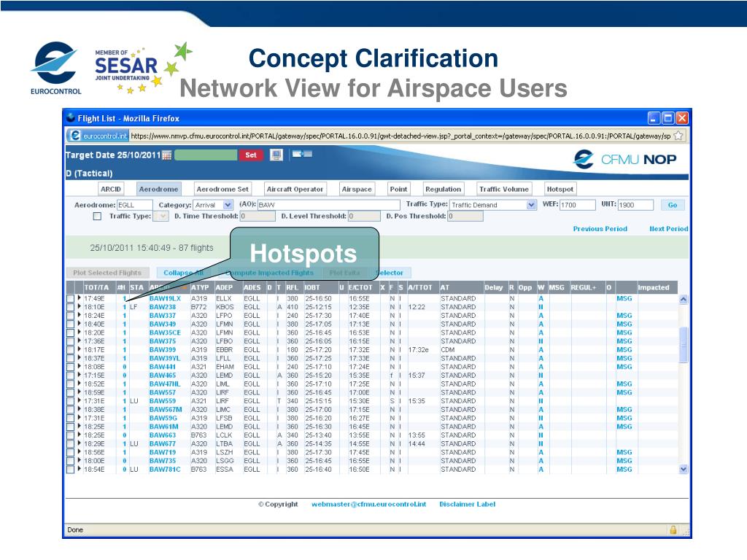Open the Disclaimer Label link

coord(468,505)
